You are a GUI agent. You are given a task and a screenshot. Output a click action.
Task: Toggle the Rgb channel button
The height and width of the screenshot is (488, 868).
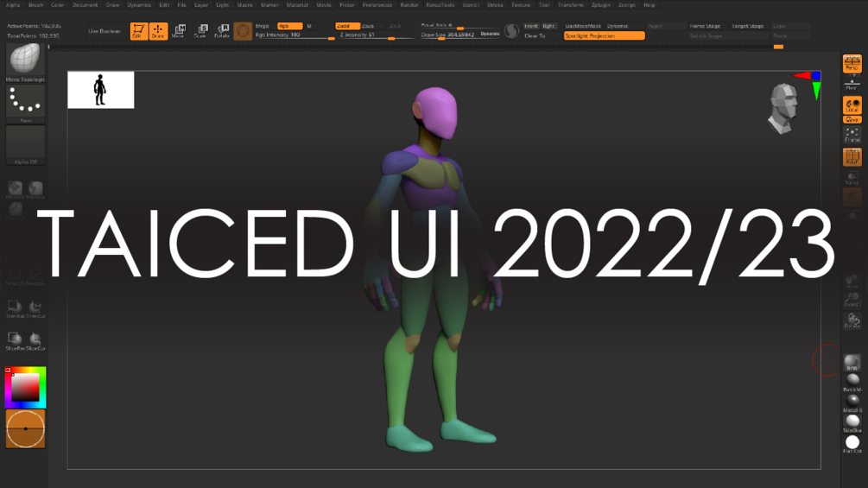pos(289,26)
